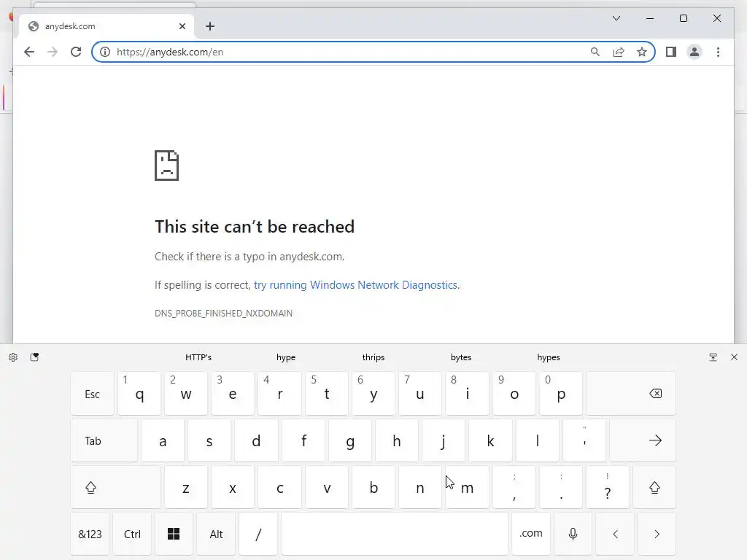Open the Chrome three-dot menu
Image resolution: width=747 pixels, height=560 pixels.
718,52
